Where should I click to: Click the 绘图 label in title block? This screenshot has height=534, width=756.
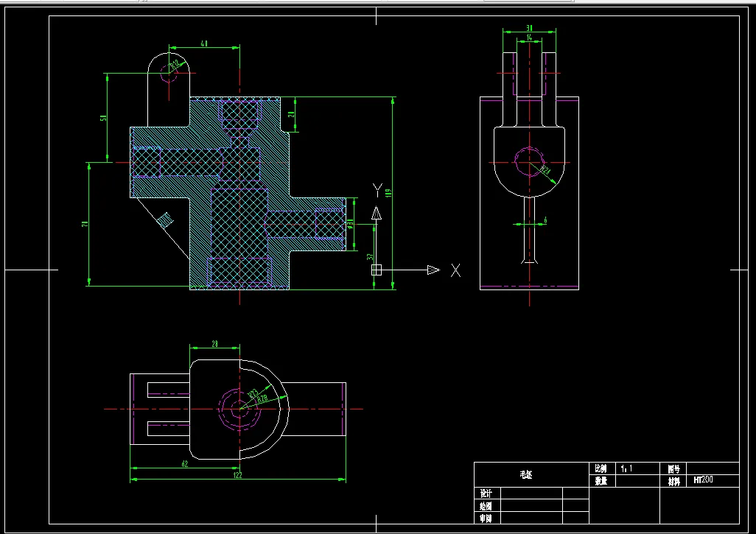tap(486, 506)
